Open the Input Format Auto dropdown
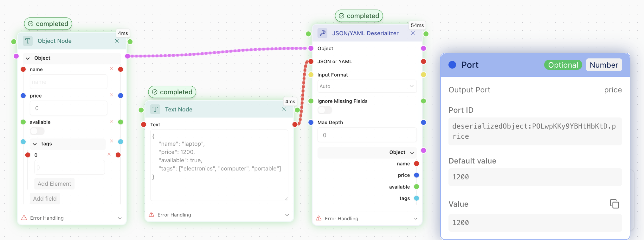Screen dimensions: 644x240 (367, 86)
